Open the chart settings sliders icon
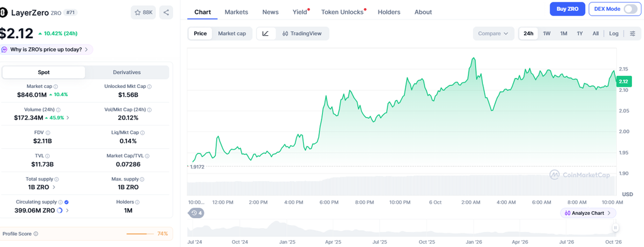644x247 pixels. (x=633, y=34)
